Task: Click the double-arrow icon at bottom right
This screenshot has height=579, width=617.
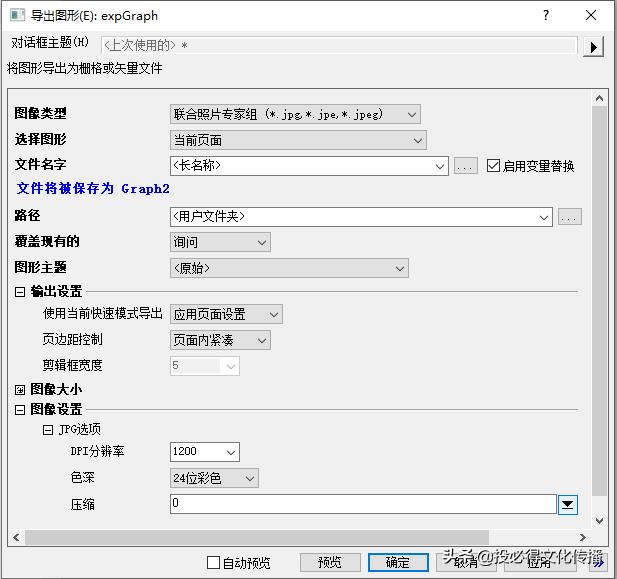Action: (599, 564)
